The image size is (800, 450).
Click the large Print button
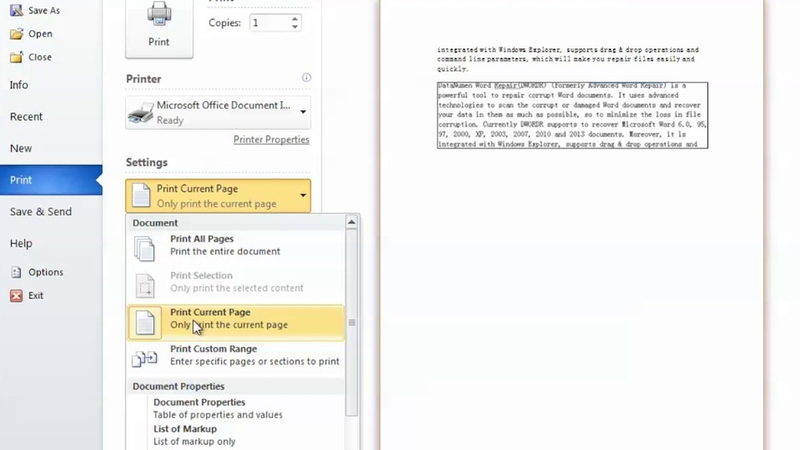pyautogui.click(x=159, y=28)
